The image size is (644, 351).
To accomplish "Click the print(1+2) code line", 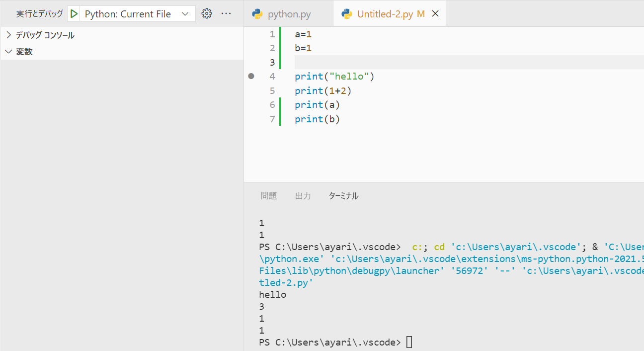I will 323,91.
